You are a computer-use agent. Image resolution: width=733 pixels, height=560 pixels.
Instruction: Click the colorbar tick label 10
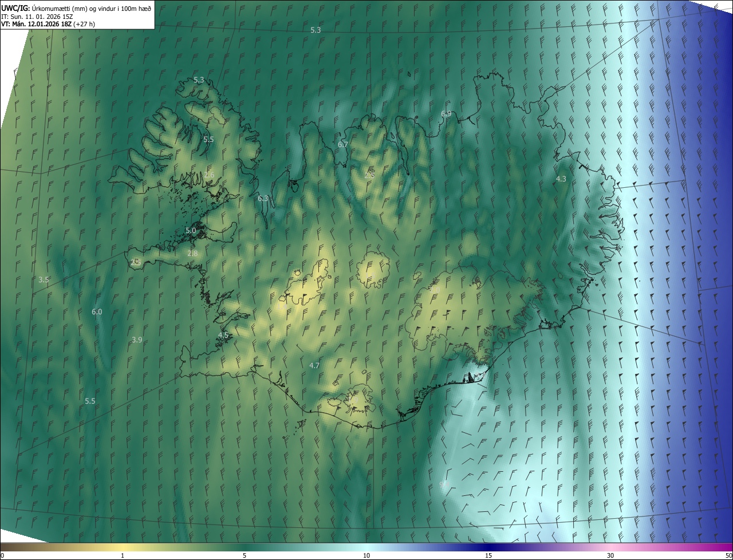click(x=366, y=556)
